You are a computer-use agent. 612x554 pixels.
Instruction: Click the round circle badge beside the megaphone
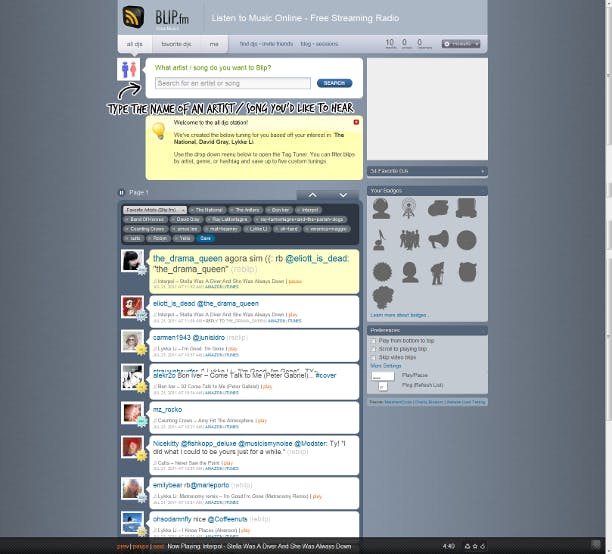[x=467, y=240]
